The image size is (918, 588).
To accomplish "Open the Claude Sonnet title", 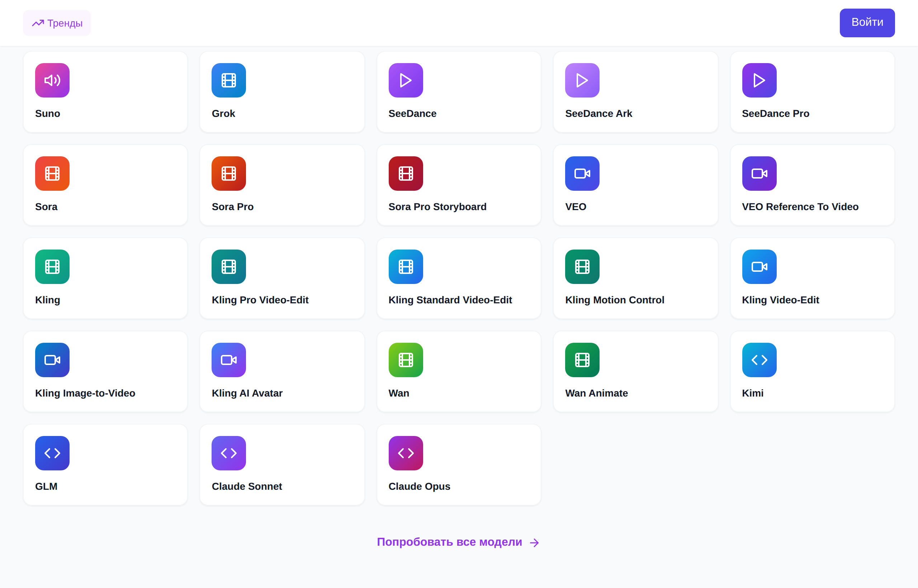I will [x=247, y=486].
